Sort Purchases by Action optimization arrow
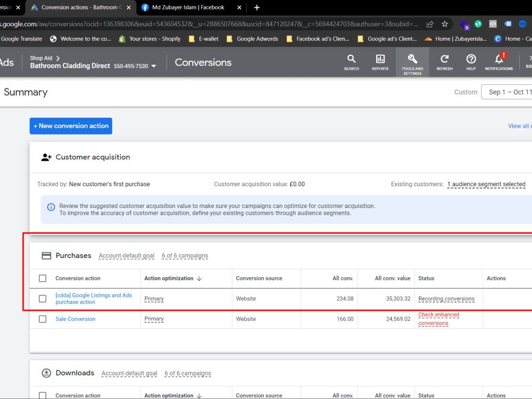Screen dimensions: 532x399 [x=199, y=279]
